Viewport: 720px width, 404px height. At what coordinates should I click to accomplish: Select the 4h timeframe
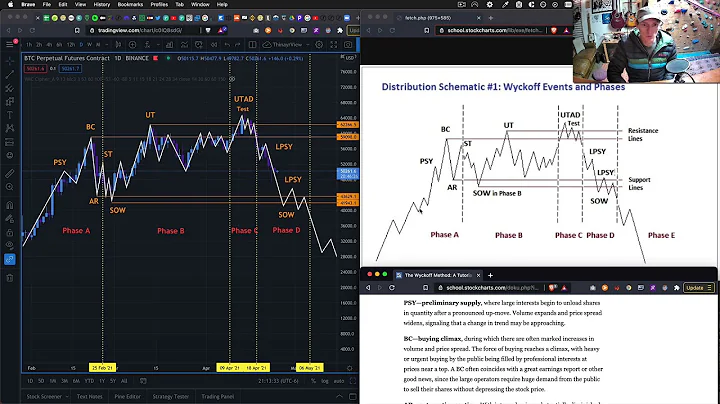tap(49, 45)
